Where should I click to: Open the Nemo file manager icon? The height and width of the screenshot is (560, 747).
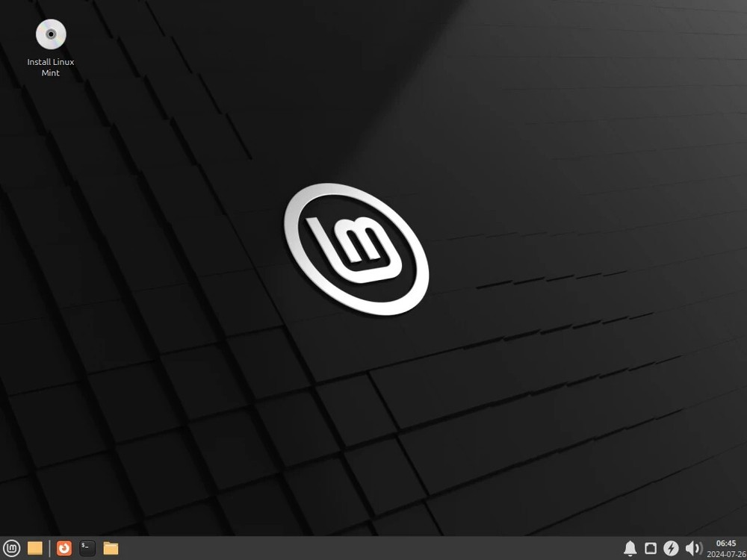[x=111, y=547]
